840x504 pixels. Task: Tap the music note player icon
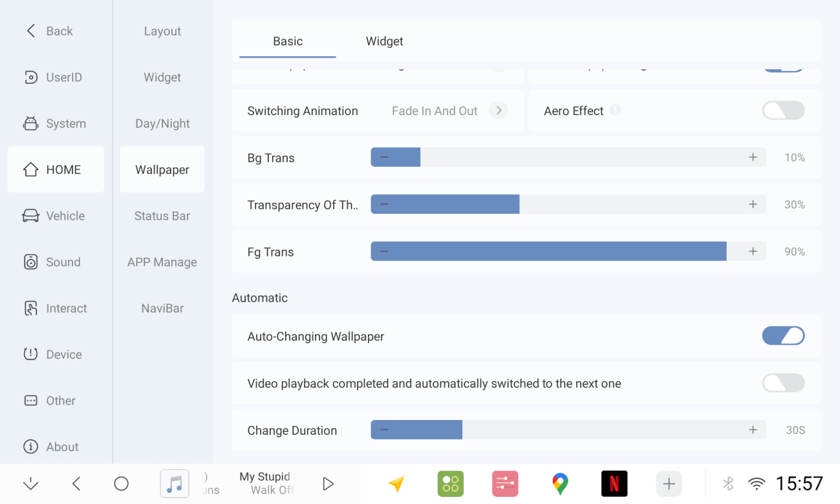(x=175, y=483)
